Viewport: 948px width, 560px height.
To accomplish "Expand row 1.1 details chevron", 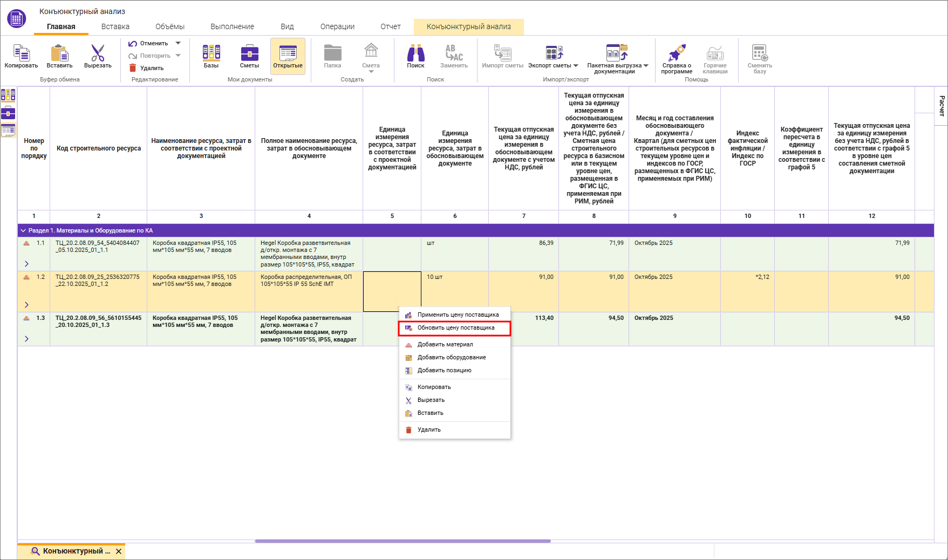I will coord(26,264).
